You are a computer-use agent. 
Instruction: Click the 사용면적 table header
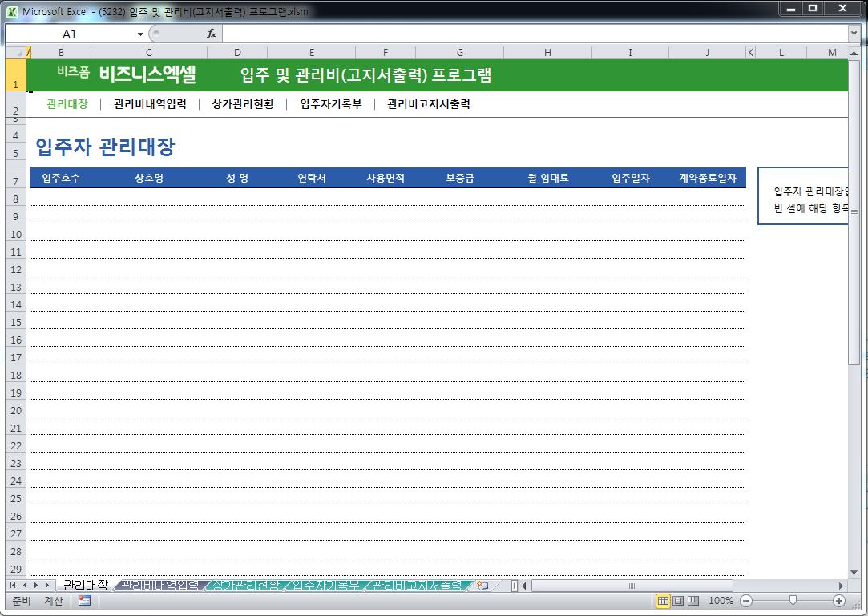pos(386,178)
